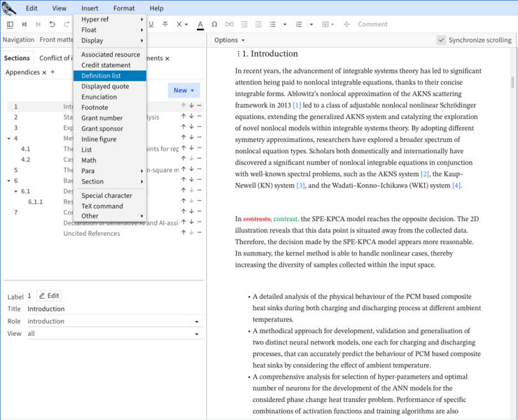Open the New dropdown button

point(183,90)
